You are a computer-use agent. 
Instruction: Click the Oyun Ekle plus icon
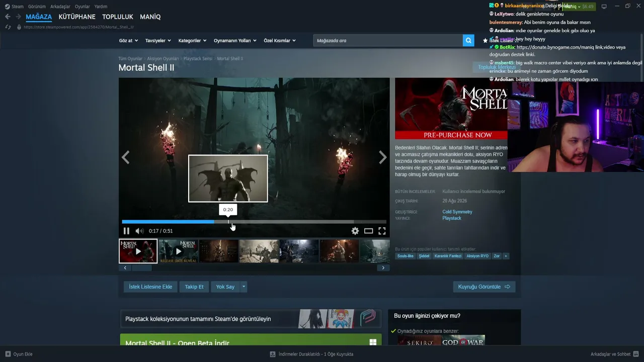click(x=8, y=354)
